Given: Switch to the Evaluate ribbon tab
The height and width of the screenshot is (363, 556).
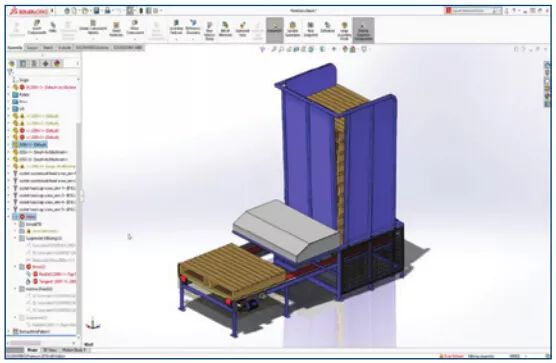Looking at the screenshot, I should pyautogui.click(x=65, y=48).
